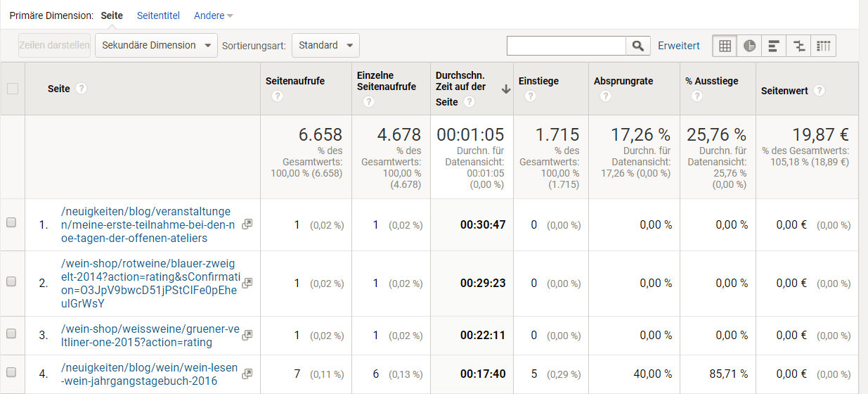
Task: Select the comparison view icon
Action: (x=798, y=46)
